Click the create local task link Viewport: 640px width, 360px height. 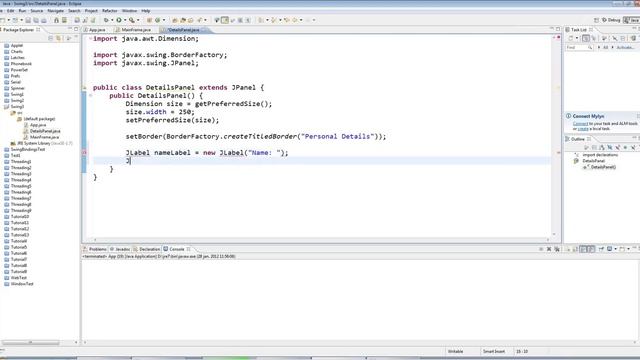pyautogui.click(x=583, y=129)
